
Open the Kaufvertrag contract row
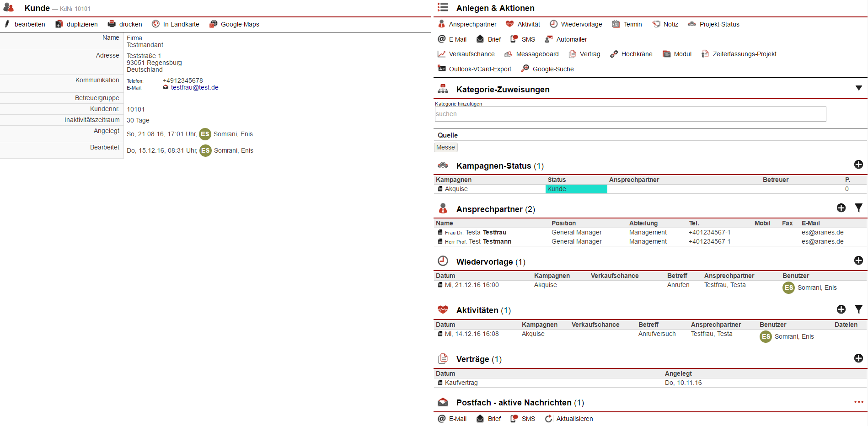tap(650, 383)
